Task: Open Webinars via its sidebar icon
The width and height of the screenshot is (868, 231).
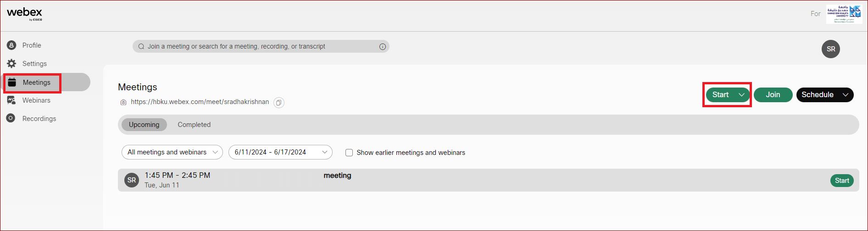Action: pyautogui.click(x=11, y=100)
